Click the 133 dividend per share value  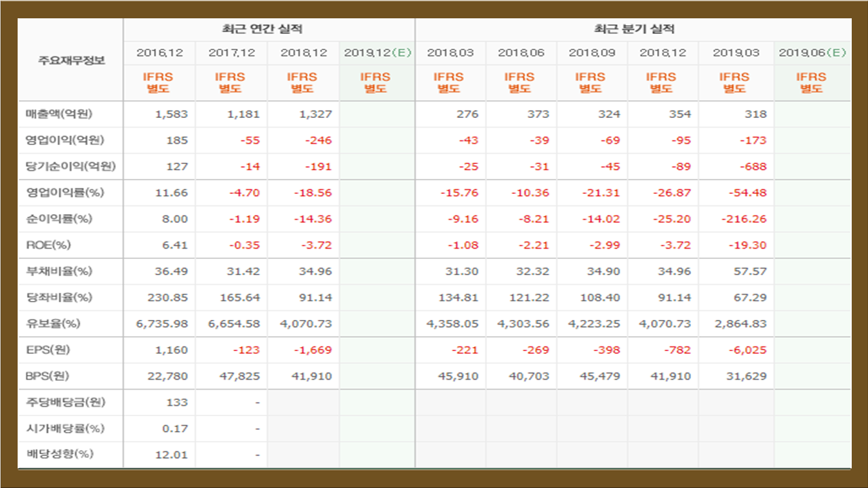tap(178, 403)
